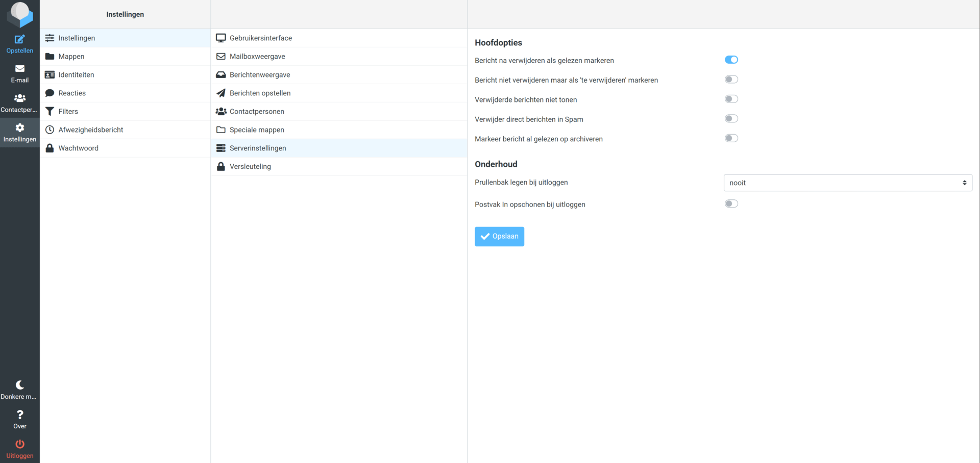Screen dimensions: 980x463
Task: Click server icon beside Serverinstellingen
Action: coord(221,148)
